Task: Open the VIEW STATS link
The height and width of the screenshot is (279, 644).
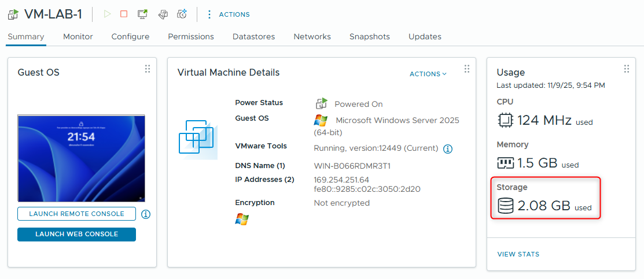Action: [x=518, y=254]
